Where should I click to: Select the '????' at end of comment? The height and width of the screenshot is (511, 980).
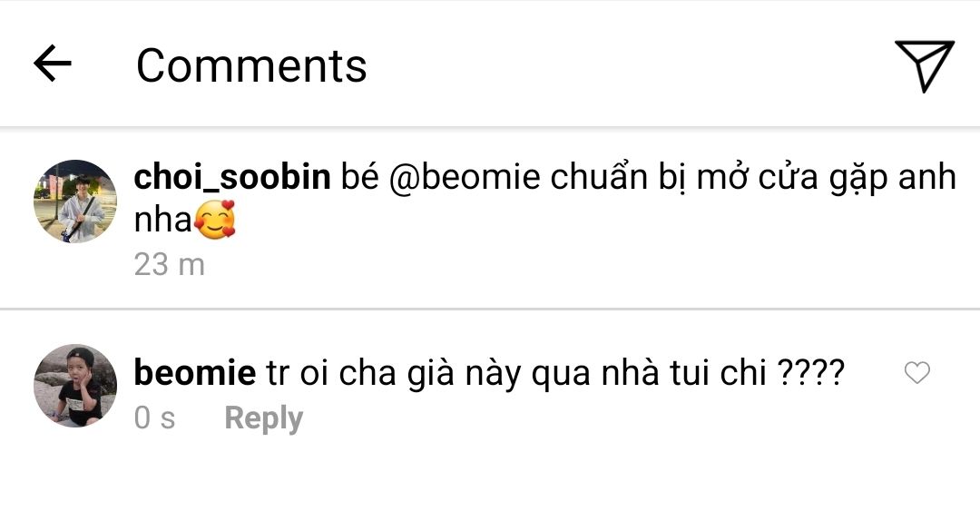coord(810,373)
